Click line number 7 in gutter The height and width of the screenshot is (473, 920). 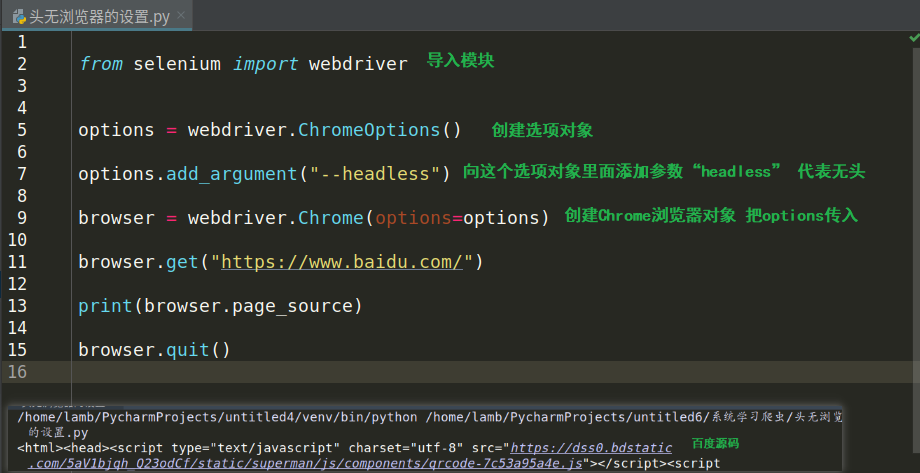pyautogui.click(x=22, y=174)
